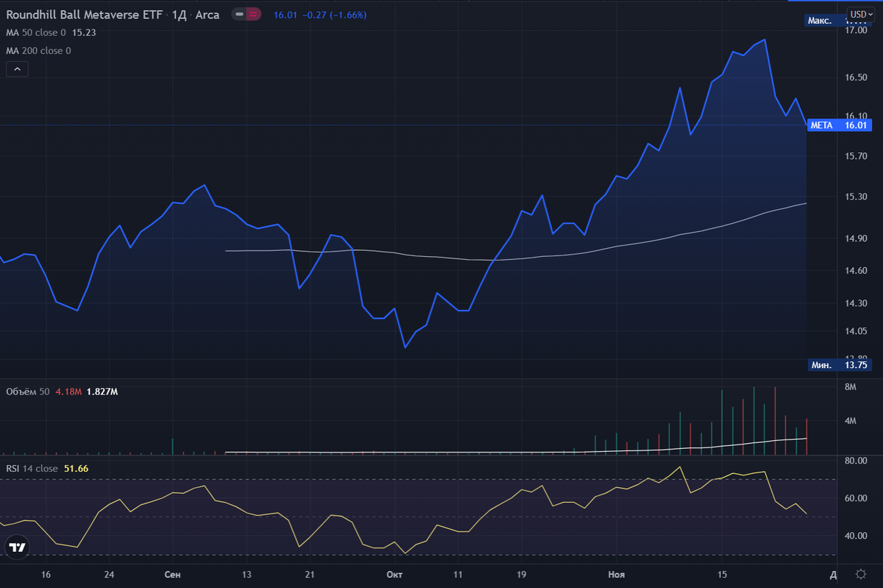Click the Arca exchange label
883x588 pixels.
(x=207, y=15)
